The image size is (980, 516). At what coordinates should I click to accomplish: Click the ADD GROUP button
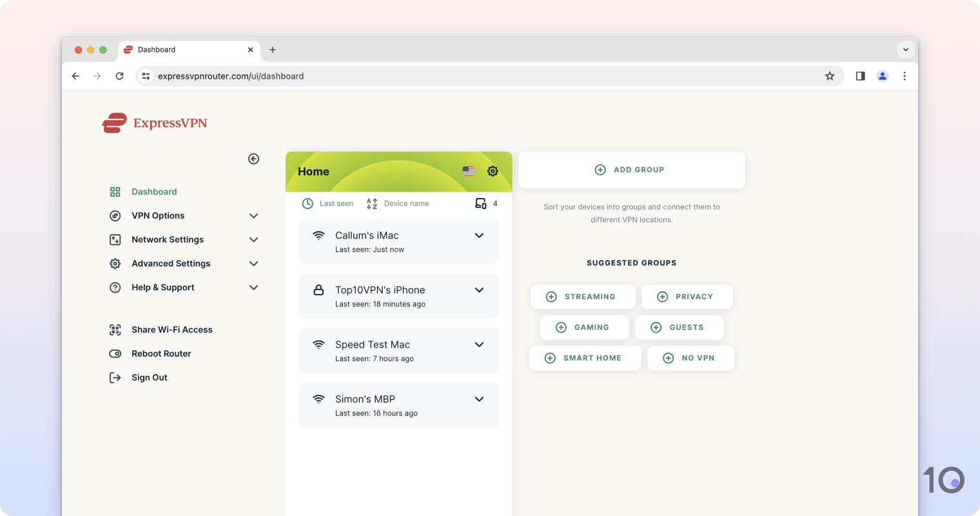631,169
